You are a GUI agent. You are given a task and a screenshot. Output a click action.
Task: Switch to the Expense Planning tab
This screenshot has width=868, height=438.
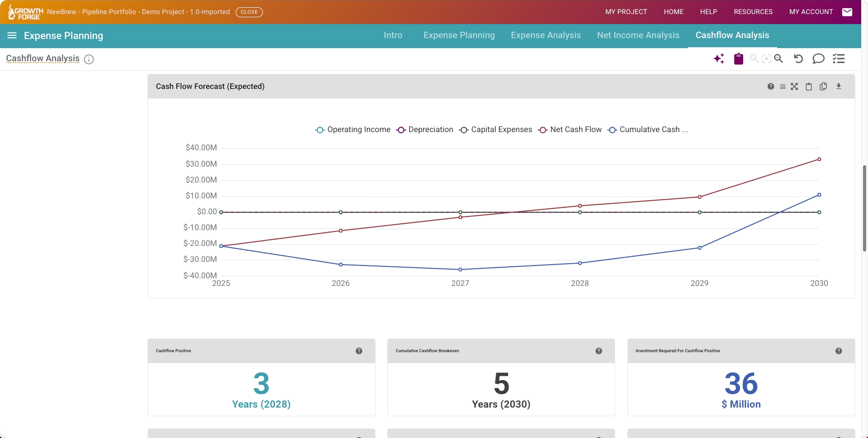459,35
